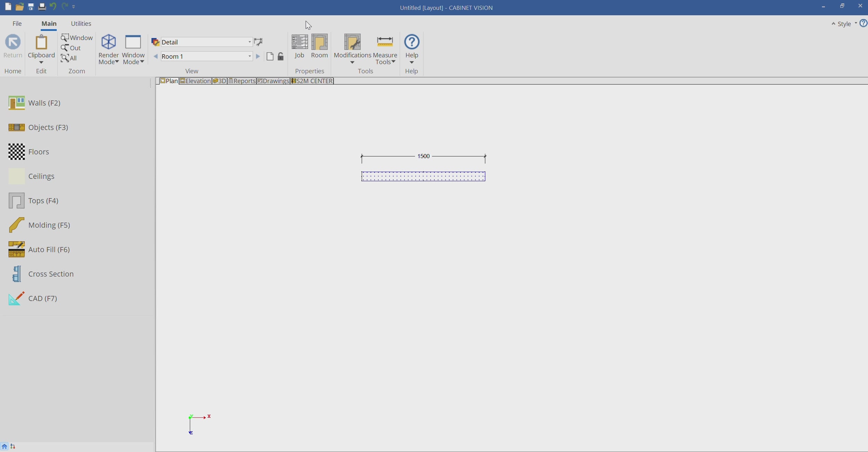The width and height of the screenshot is (868, 452).
Task: Toggle the room lock padlock icon
Action: (x=281, y=57)
